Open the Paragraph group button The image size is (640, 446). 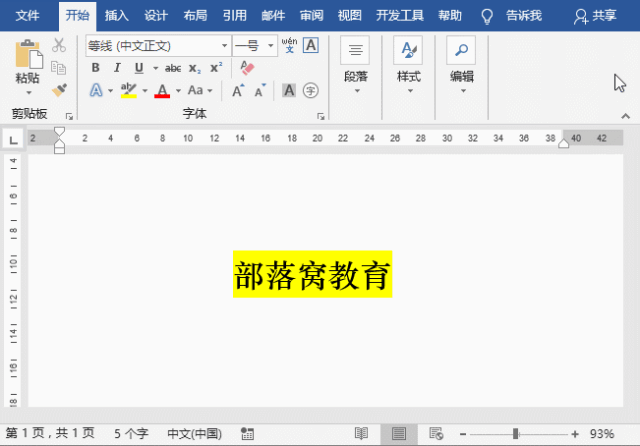[356, 65]
